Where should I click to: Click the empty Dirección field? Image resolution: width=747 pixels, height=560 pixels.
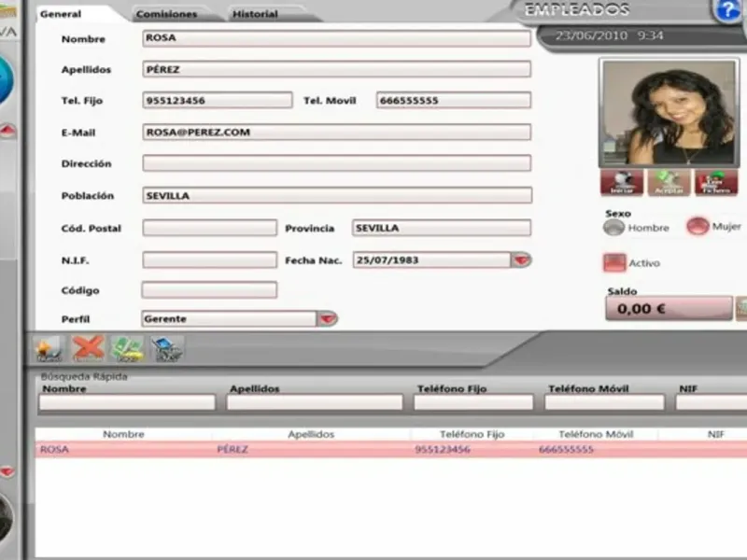tap(336, 162)
